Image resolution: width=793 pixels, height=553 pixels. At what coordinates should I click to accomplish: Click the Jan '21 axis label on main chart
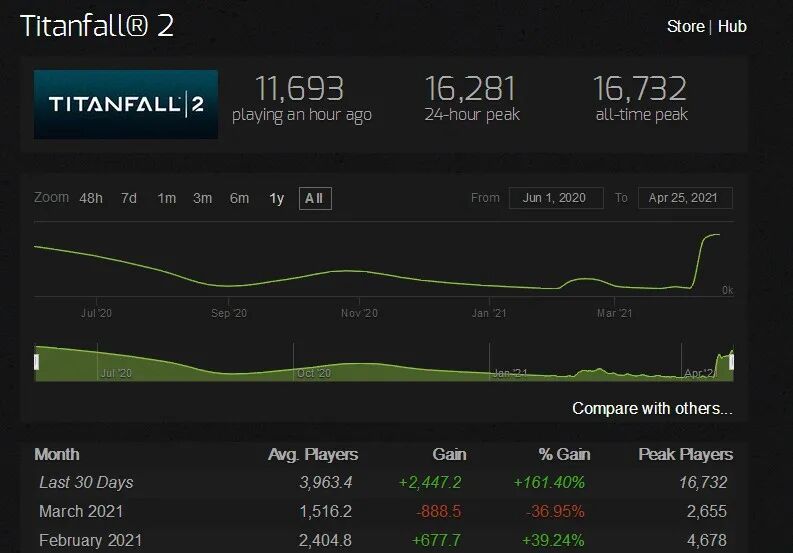coord(489,313)
